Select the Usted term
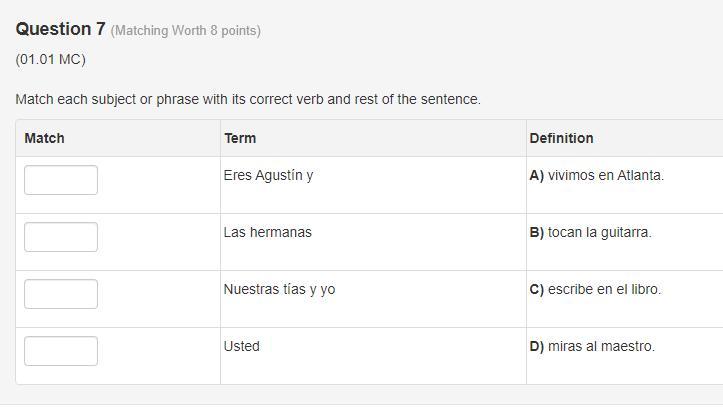The image size is (723, 410). pyautogui.click(x=241, y=346)
